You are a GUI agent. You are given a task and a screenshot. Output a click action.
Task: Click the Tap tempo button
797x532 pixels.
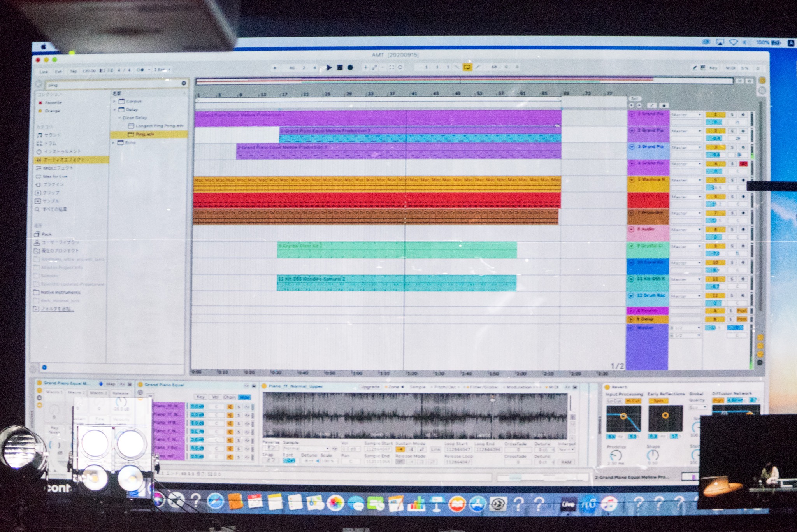pyautogui.click(x=73, y=71)
